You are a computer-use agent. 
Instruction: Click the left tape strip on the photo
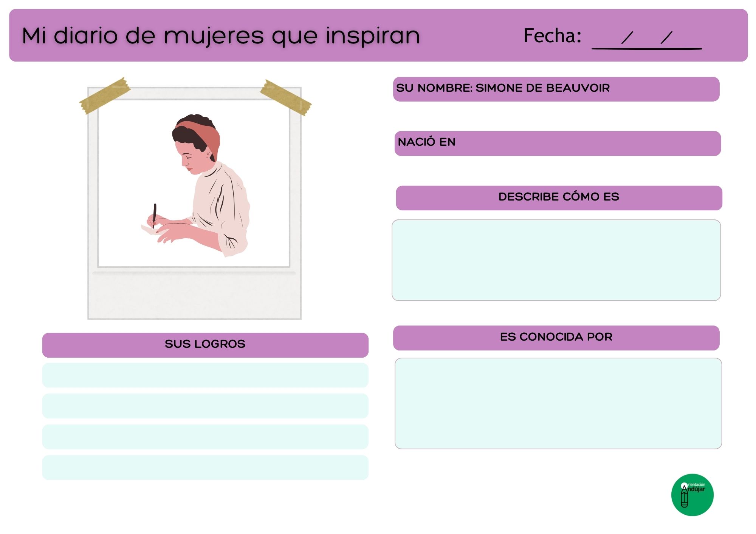coord(105,96)
